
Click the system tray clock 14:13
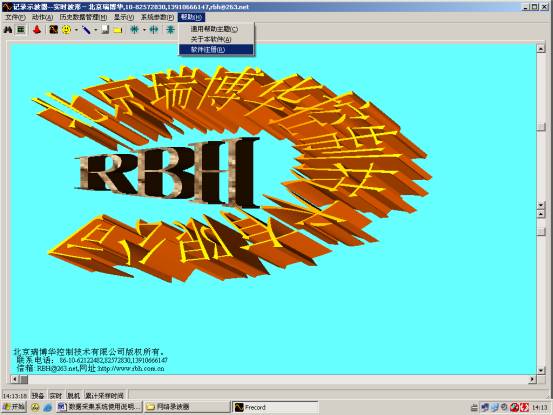[540, 408]
